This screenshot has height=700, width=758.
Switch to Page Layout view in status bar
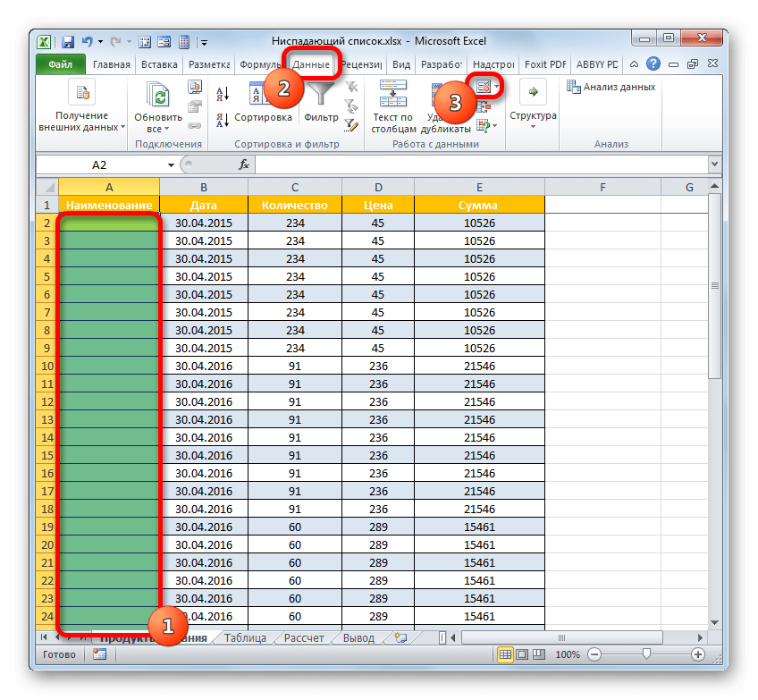(x=522, y=654)
